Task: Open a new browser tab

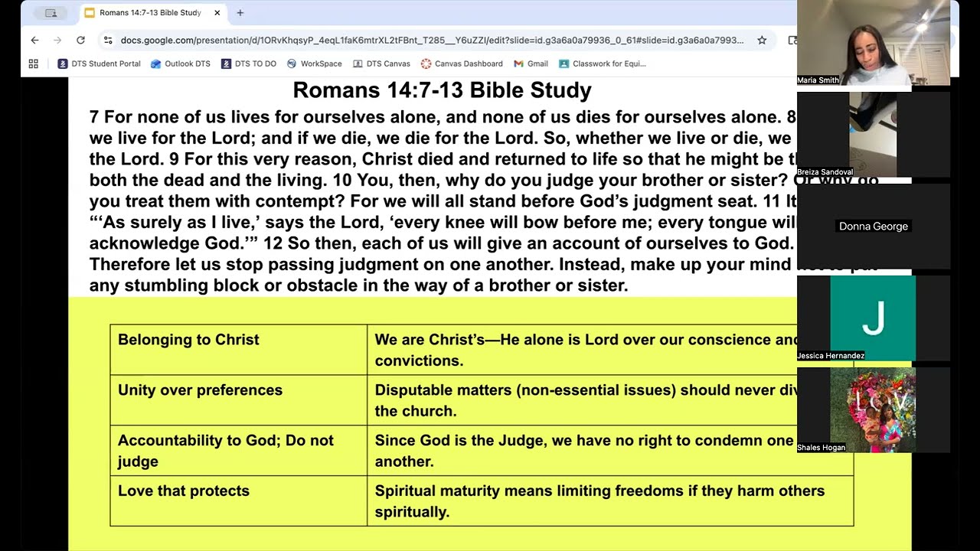Action: point(240,13)
